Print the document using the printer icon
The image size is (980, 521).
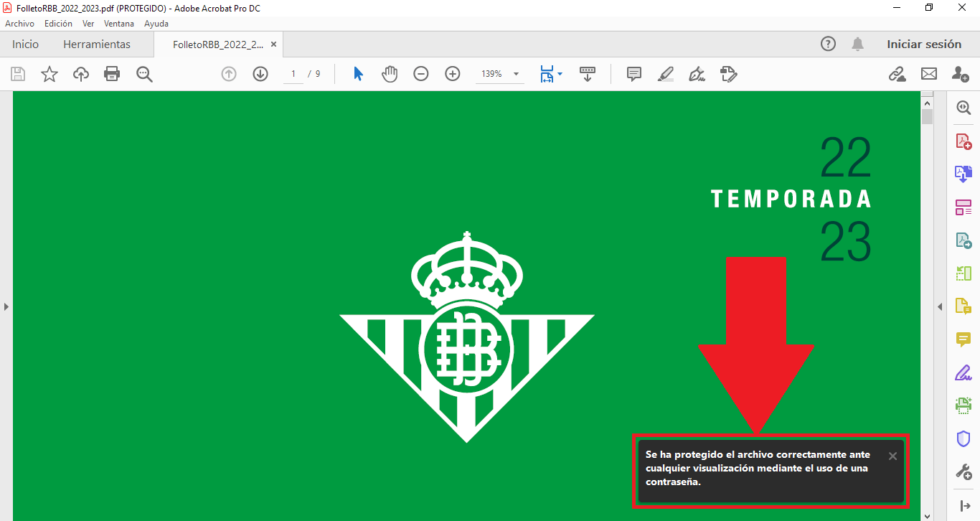pyautogui.click(x=112, y=74)
